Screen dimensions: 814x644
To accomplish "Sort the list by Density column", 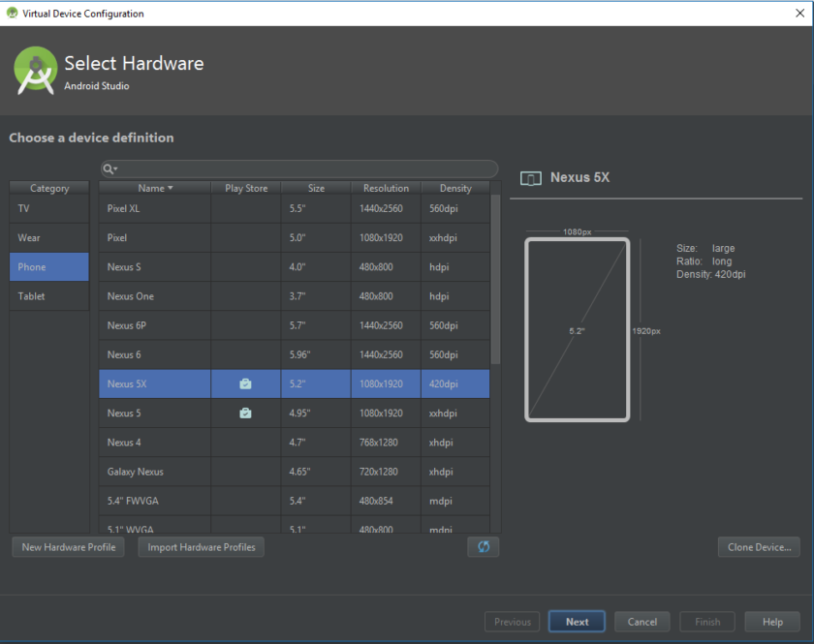I will (454, 188).
